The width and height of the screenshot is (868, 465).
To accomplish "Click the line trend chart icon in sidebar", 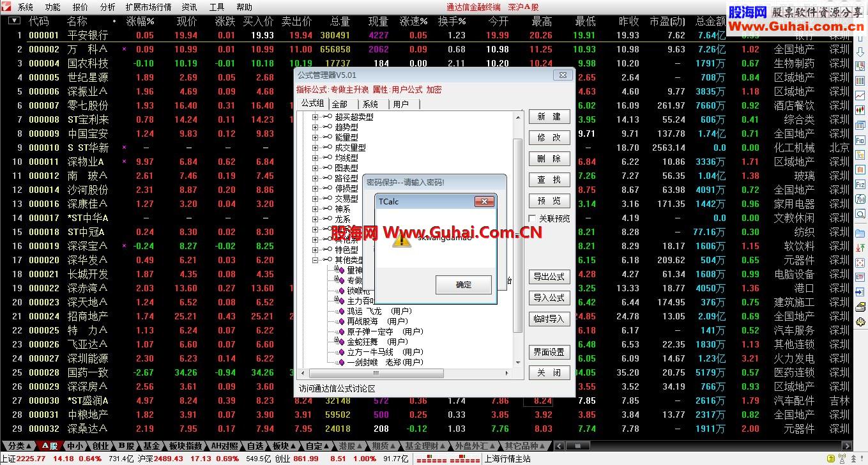I will tap(860, 95).
